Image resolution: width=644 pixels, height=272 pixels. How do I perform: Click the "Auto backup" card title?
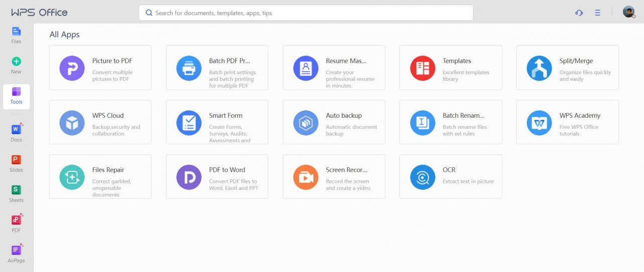(344, 116)
